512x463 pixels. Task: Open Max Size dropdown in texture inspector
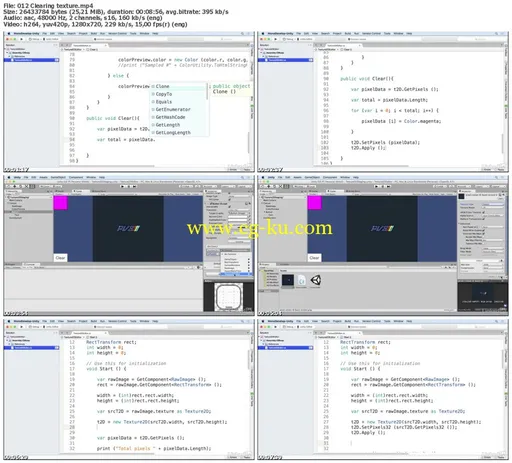tap(493, 265)
